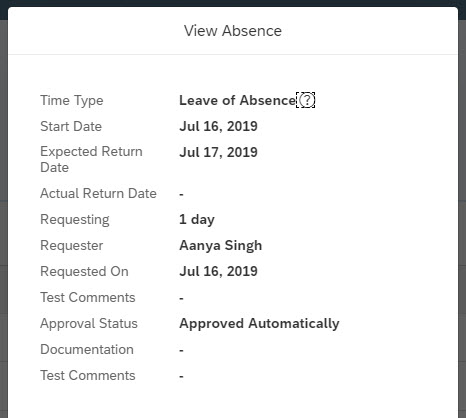Select the Documentation label
Viewport: 466px width, 418px height.
tap(87, 349)
